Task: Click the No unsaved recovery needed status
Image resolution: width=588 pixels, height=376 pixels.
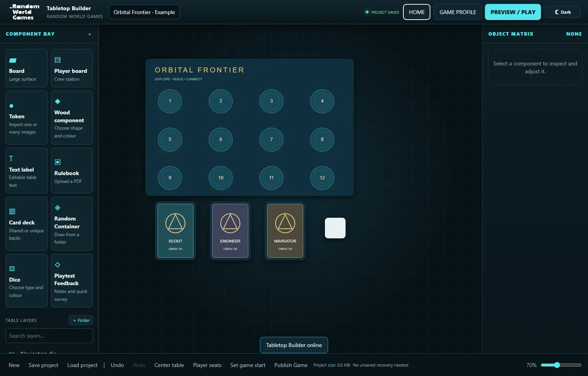Action: click(381, 365)
